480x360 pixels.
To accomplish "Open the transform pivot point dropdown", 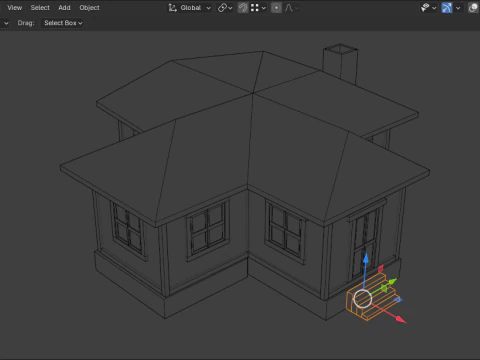I will tap(225, 8).
